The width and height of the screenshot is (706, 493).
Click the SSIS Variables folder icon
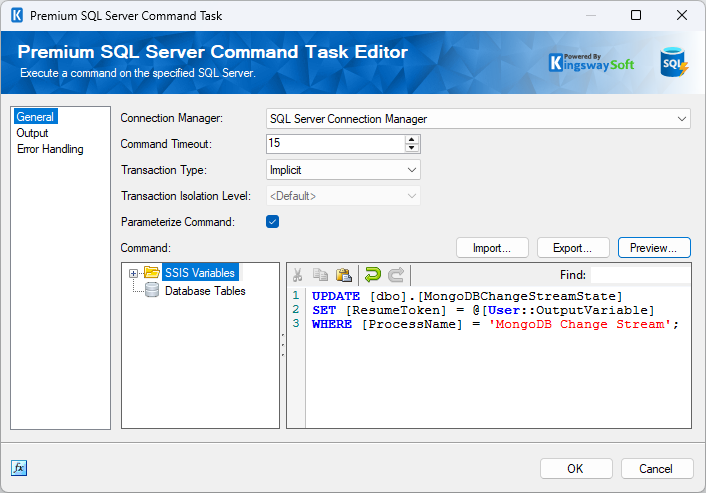[152, 272]
